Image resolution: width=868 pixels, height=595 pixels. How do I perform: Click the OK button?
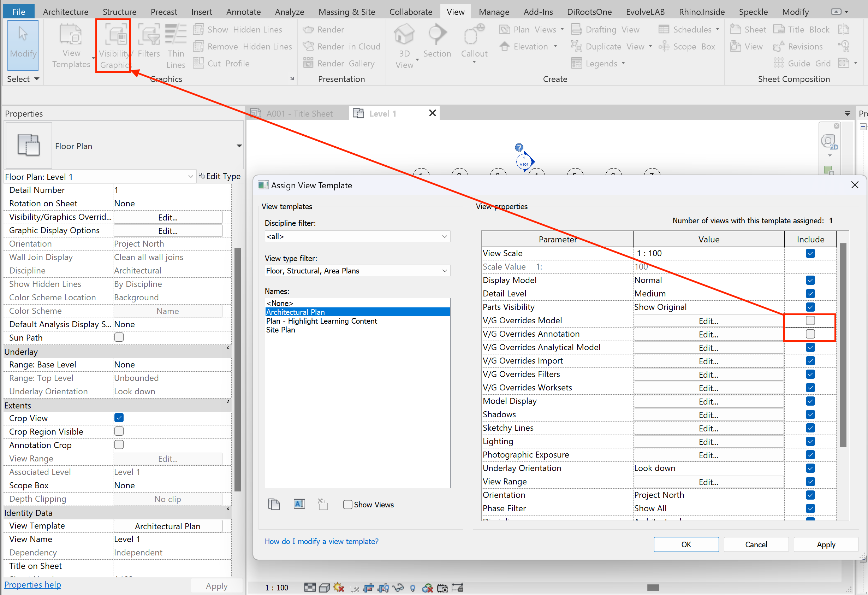click(x=686, y=544)
